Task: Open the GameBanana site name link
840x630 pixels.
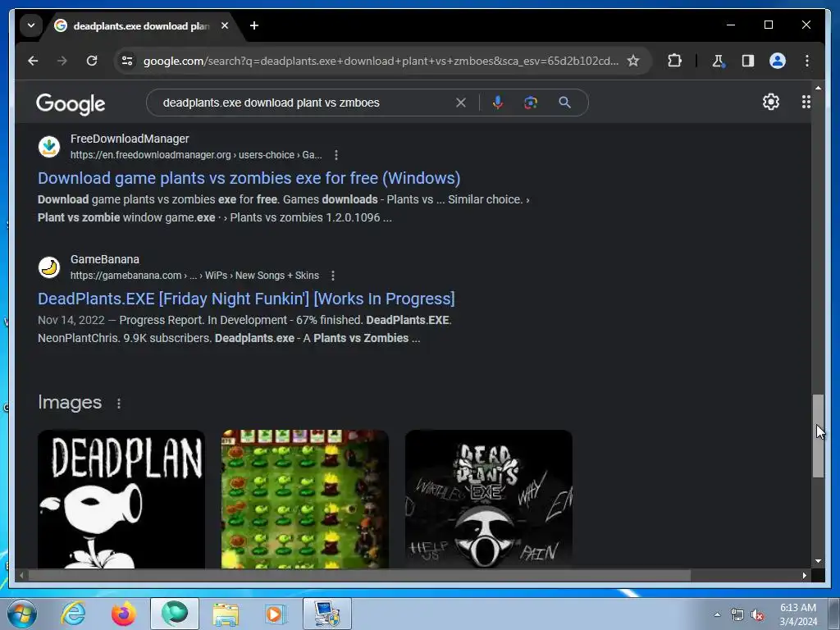Action: click(x=105, y=259)
